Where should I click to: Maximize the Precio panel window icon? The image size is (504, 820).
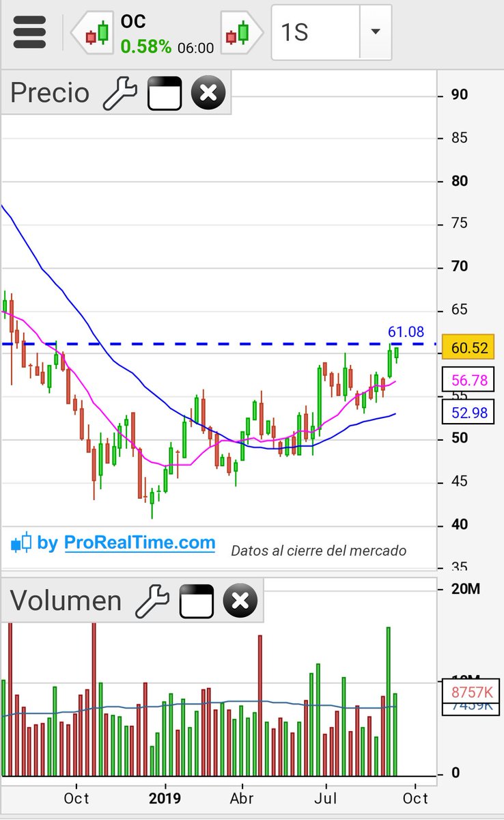pos(165,93)
